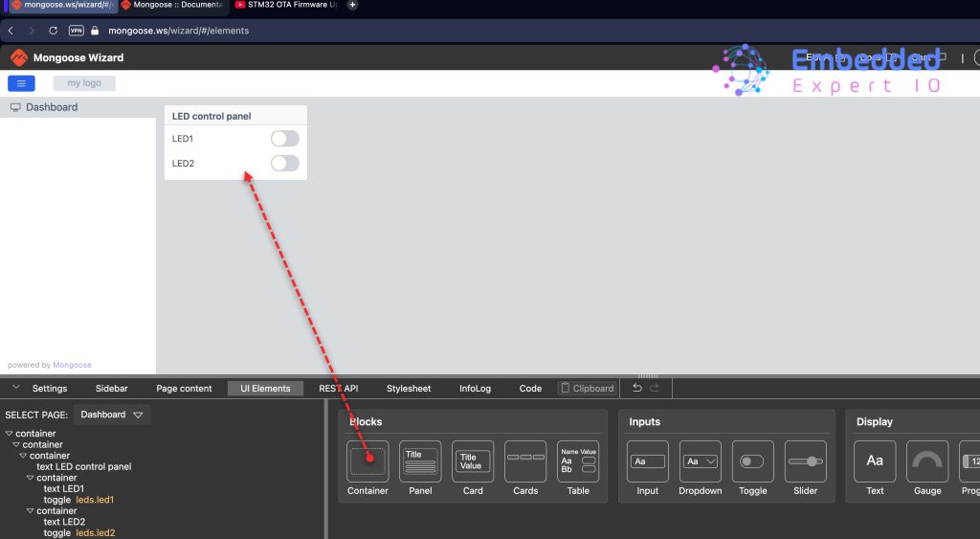The height and width of the screenshot is (539, 980).
Task: Open the Dashboard page dropdown
Action: pyautogui.click(x=112, y=415)
